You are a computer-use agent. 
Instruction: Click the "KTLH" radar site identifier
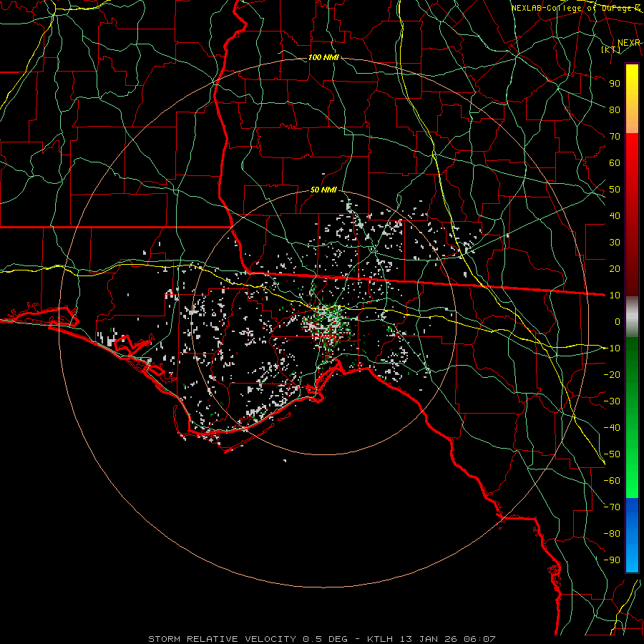tap(380, 639)
